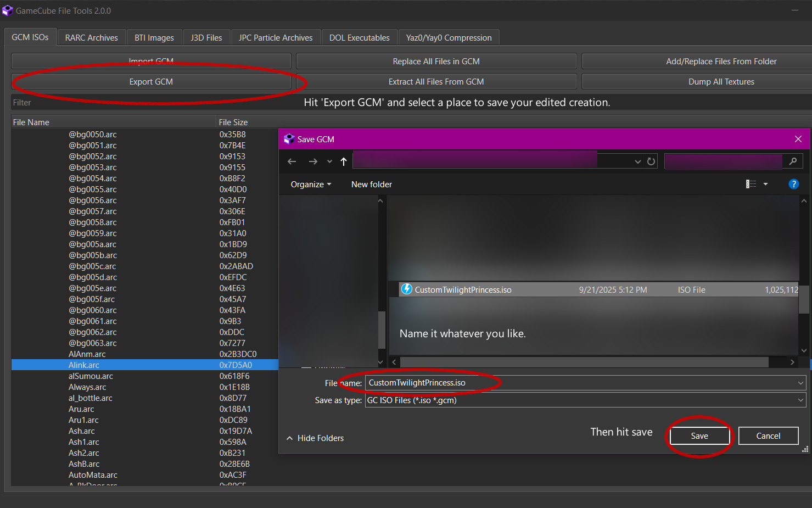
Task: Open recent locations dropdown arrow
Action: point(329,161)
